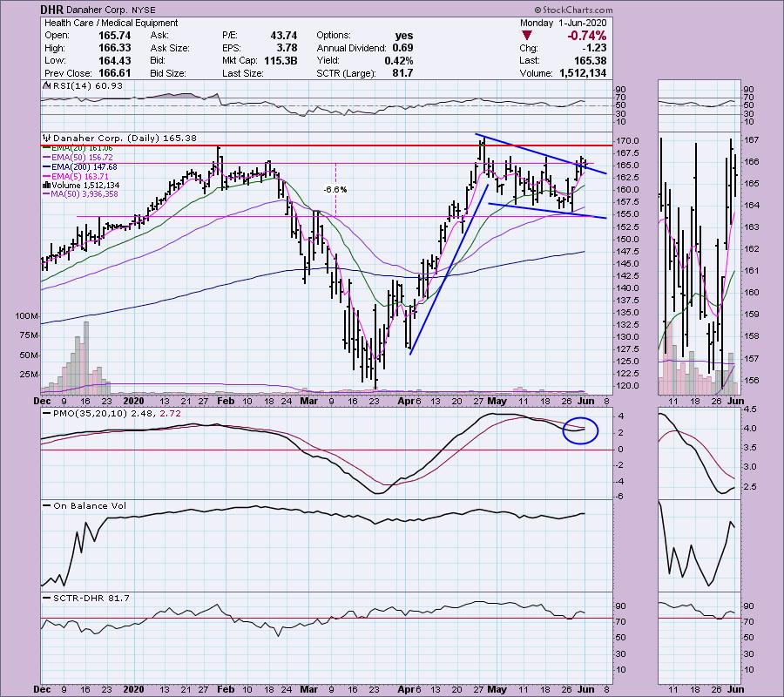Screen dimensions: 784x697
Task: Click the Chg value -1.23
Action: tap(594, 48)
